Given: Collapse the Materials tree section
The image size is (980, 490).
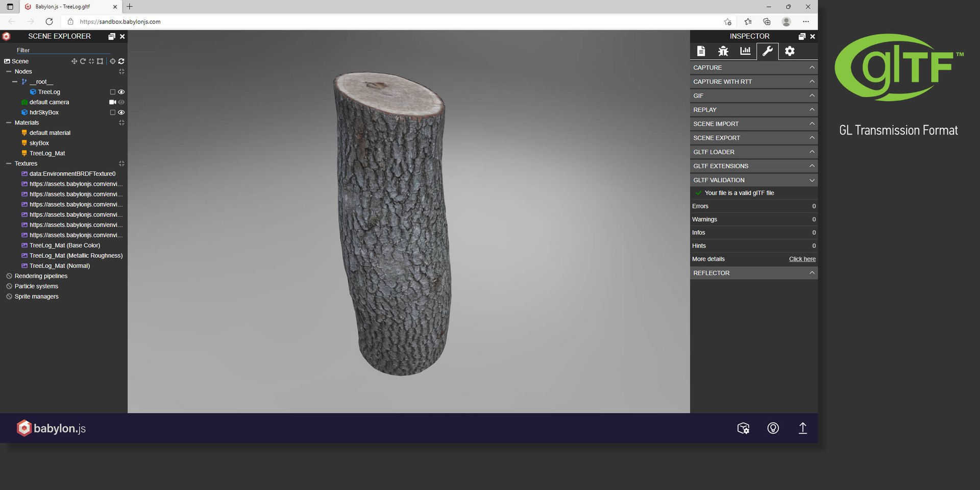Looking at the screenshot, I should tap(9, 122).
